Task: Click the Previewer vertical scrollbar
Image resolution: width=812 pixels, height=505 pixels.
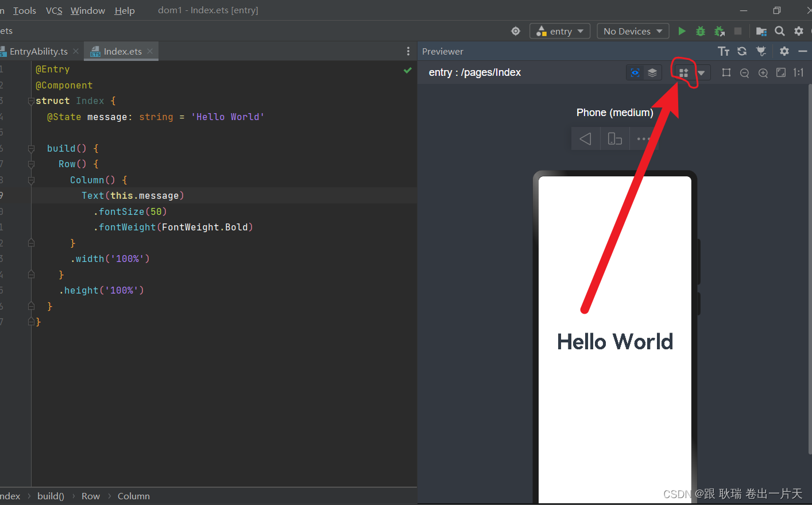Action: [810, 270]
